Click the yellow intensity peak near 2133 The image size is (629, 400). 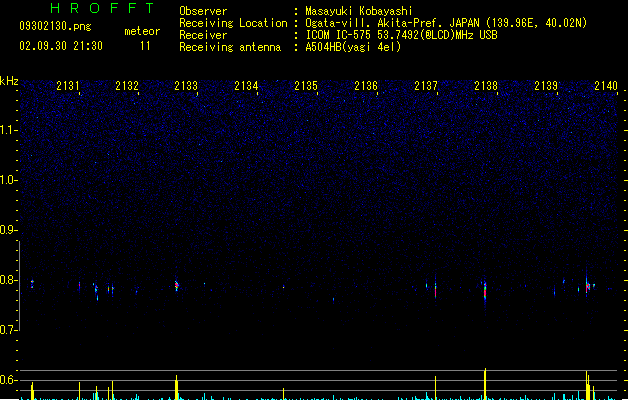point(177,387)
